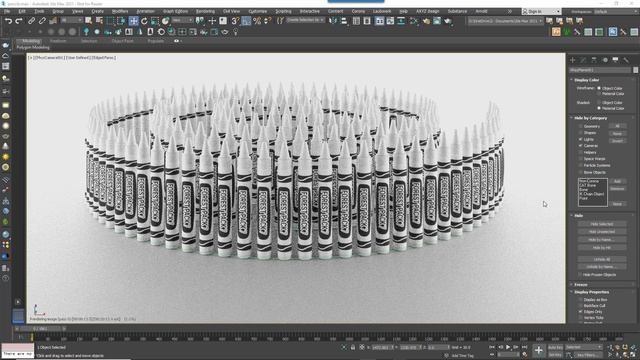Click the Unhide All button
Screen dimensions: 640x360
(x=602, y=259)
